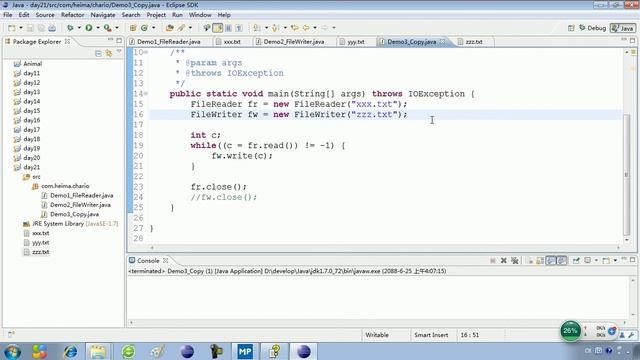Toggle Link with Editor in Package Explorer

[109, 53]
